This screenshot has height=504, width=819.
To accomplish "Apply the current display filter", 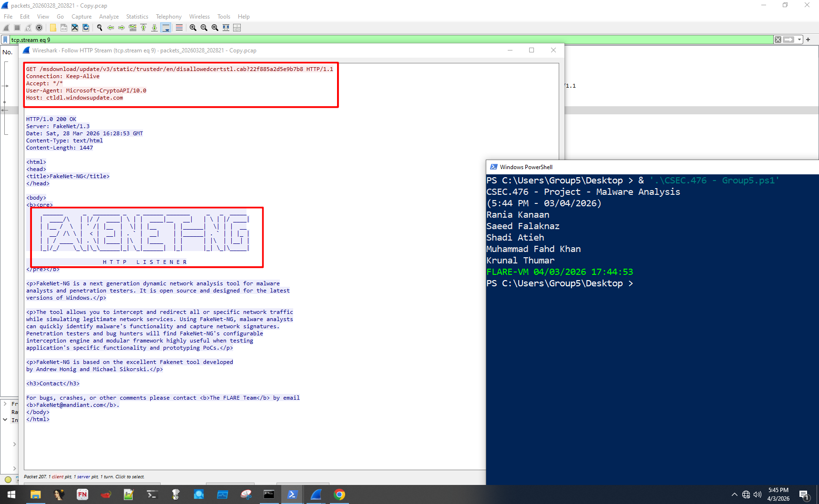I will (788, 40).
